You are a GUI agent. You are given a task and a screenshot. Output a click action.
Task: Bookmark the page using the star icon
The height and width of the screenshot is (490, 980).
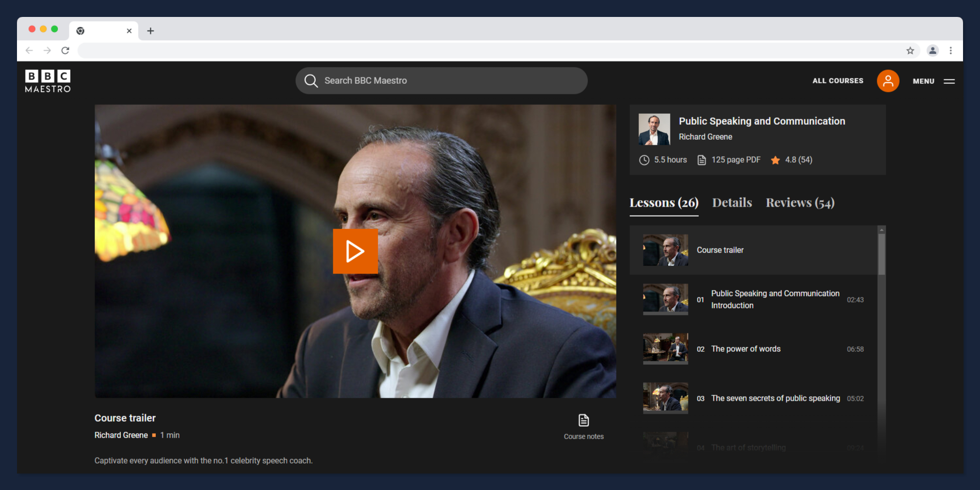coord(910,50)
